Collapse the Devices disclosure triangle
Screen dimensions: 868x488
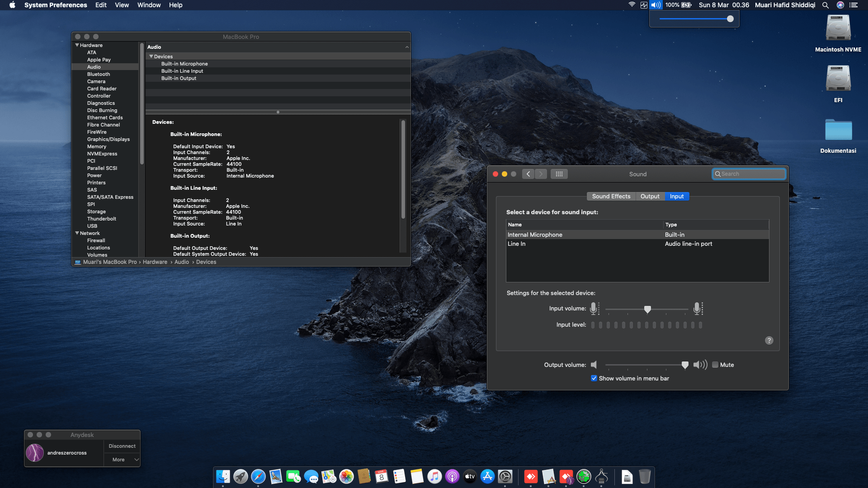tap(151, 56)
